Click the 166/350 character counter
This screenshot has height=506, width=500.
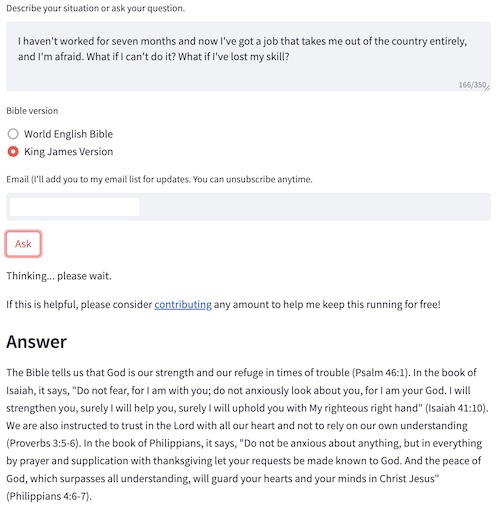coord(472,85)
